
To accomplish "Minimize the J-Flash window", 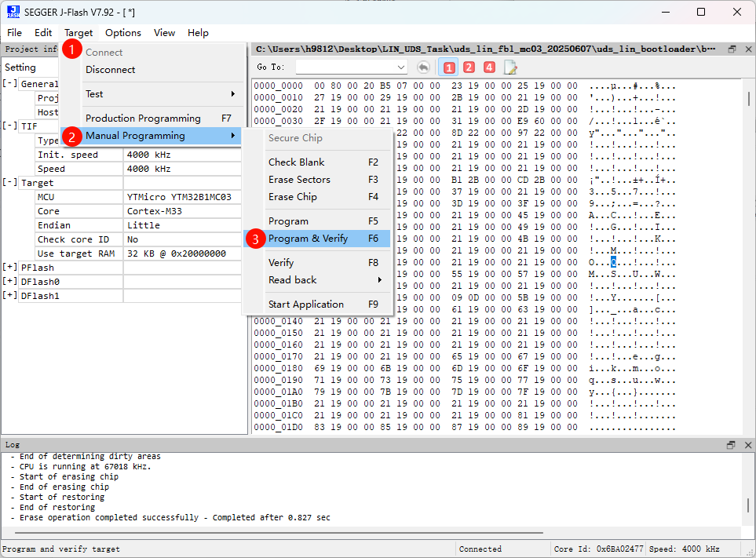I will click(x=666, y=12).
